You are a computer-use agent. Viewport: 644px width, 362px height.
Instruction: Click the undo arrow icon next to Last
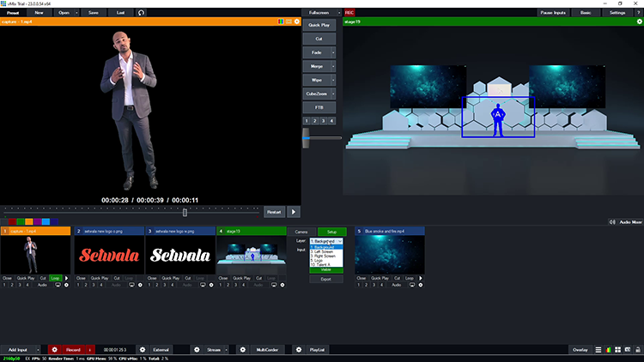[x=142, y=13]
